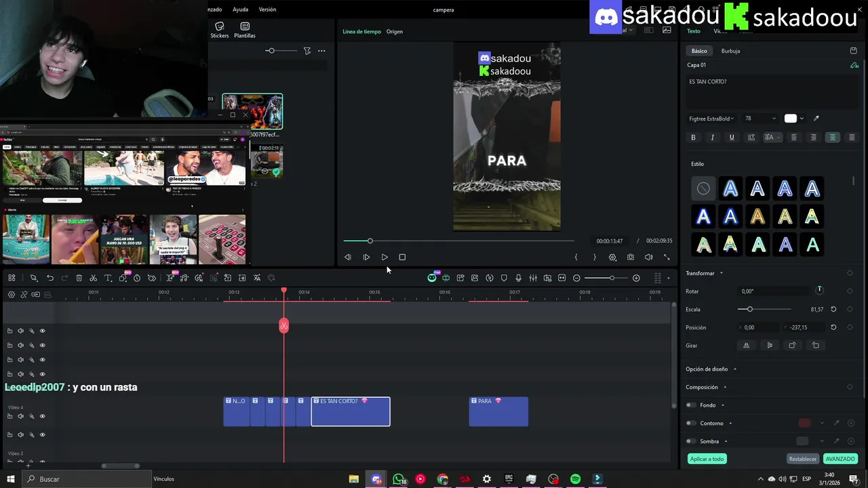Click the marker shield icon in timeline toolbar
The width and height of the screenshot is (868, 488).
point(504,278)
